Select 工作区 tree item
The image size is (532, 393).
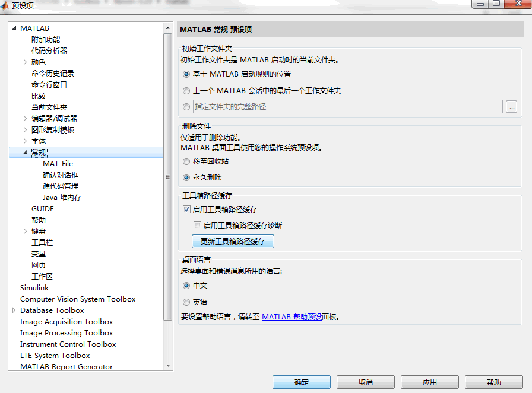tap(42, 276)
